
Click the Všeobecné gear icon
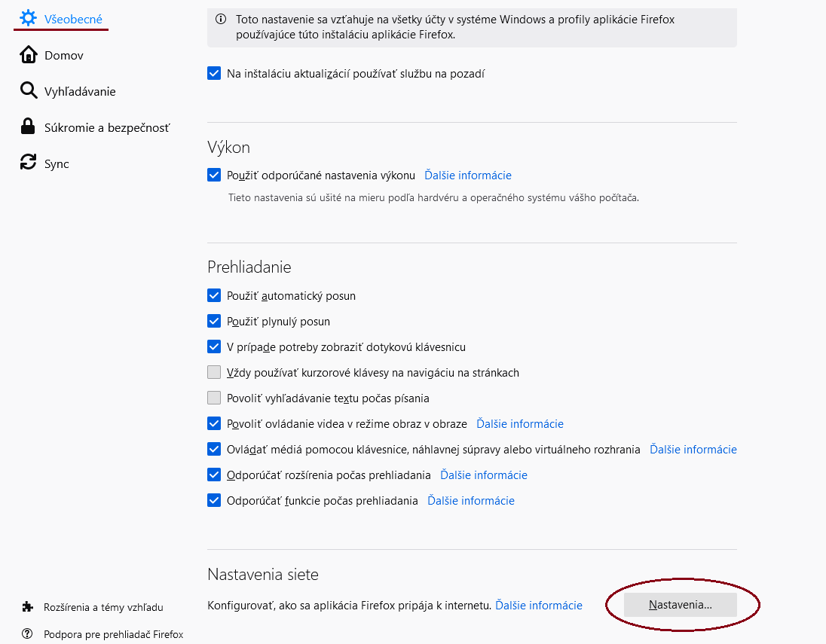pyautogui.click(x=28, y=18)
